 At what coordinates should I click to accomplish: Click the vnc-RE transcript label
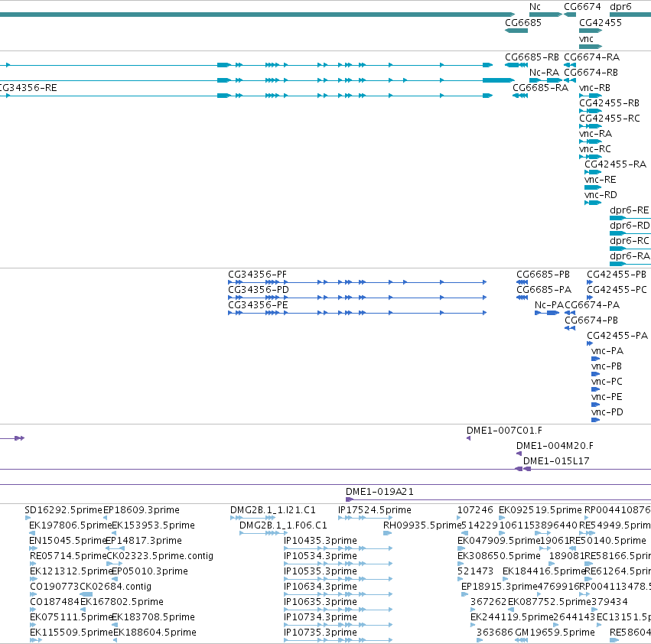coord(600,180)
